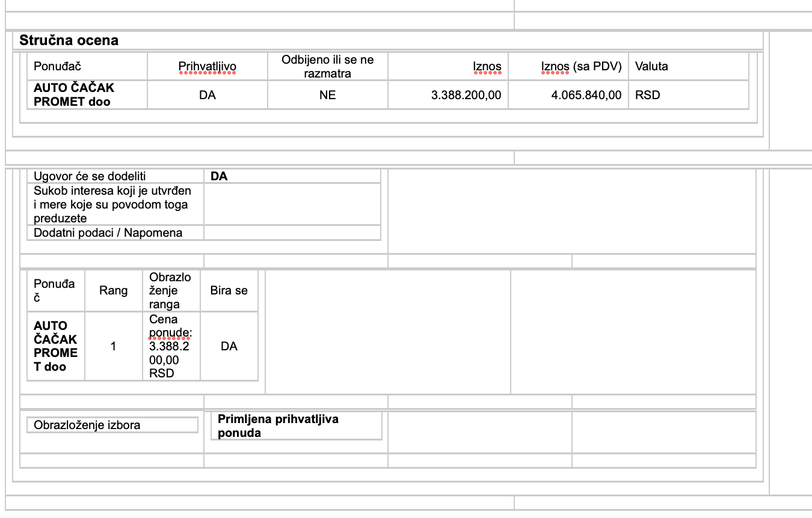The height and width of the screenshot is (518, 812).
Task: Select the "Bira se" column header
Action: tap(229, 291)
